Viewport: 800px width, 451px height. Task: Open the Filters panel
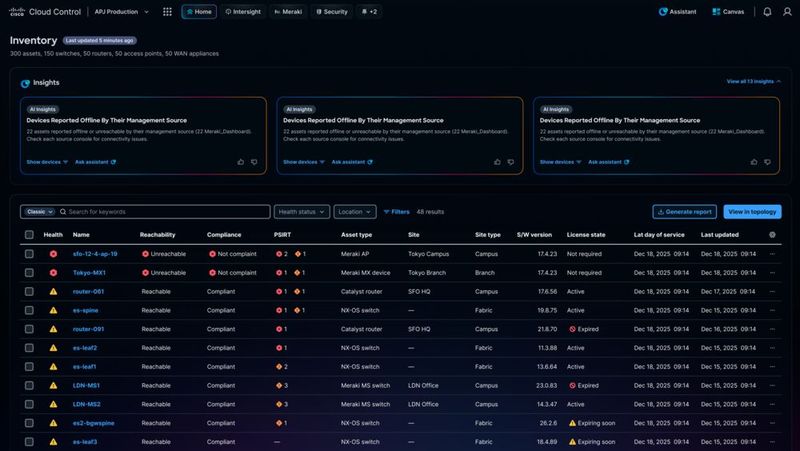pyautogui.click(x=396, y=212)
